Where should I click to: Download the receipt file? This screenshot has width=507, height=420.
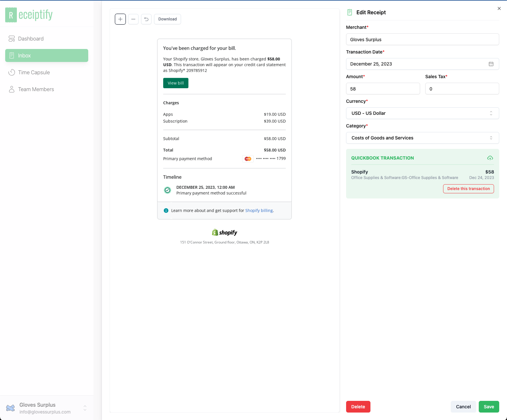pos(167,19)
